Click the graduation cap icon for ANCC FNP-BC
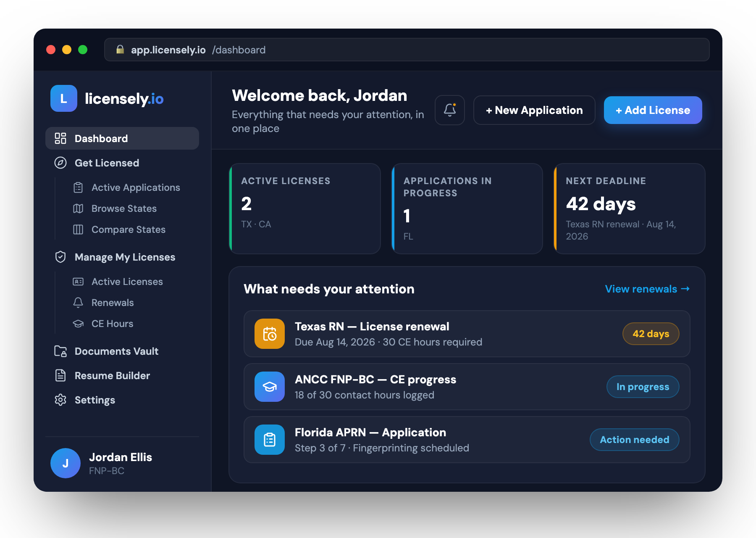This screenshot has width=756, height=538. [x=270, y=387]
